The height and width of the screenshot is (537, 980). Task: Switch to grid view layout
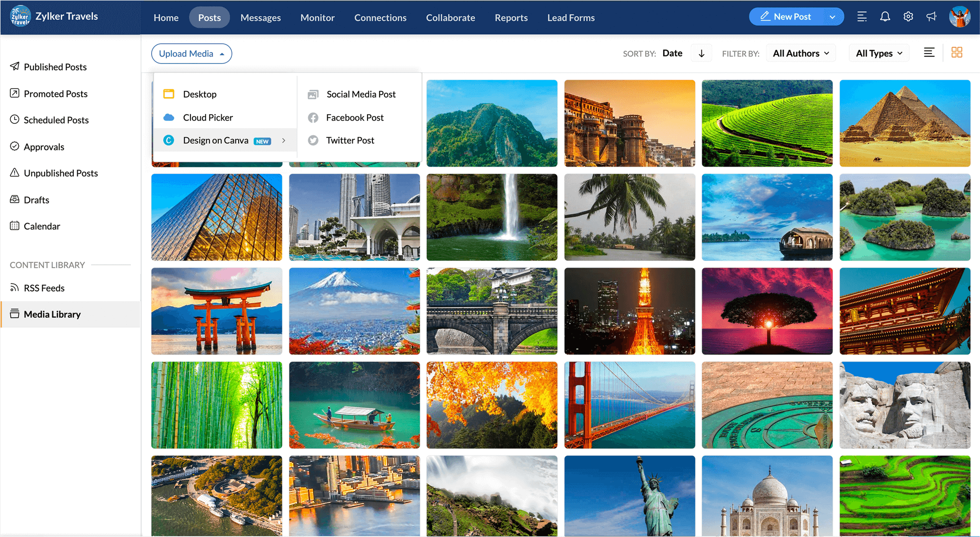pos(957,53)
